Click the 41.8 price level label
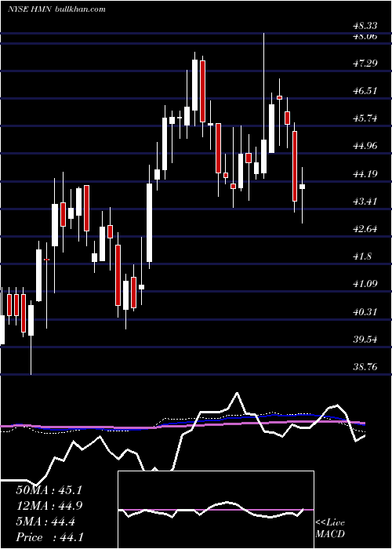The height and width of the screenshot is (549, 392). point(362,256)
